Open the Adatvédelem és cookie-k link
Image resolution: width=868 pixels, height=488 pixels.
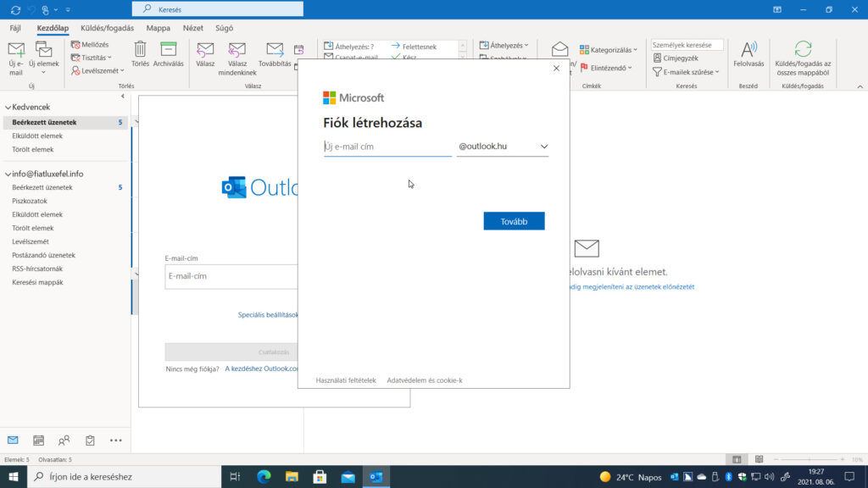(425, 380)
